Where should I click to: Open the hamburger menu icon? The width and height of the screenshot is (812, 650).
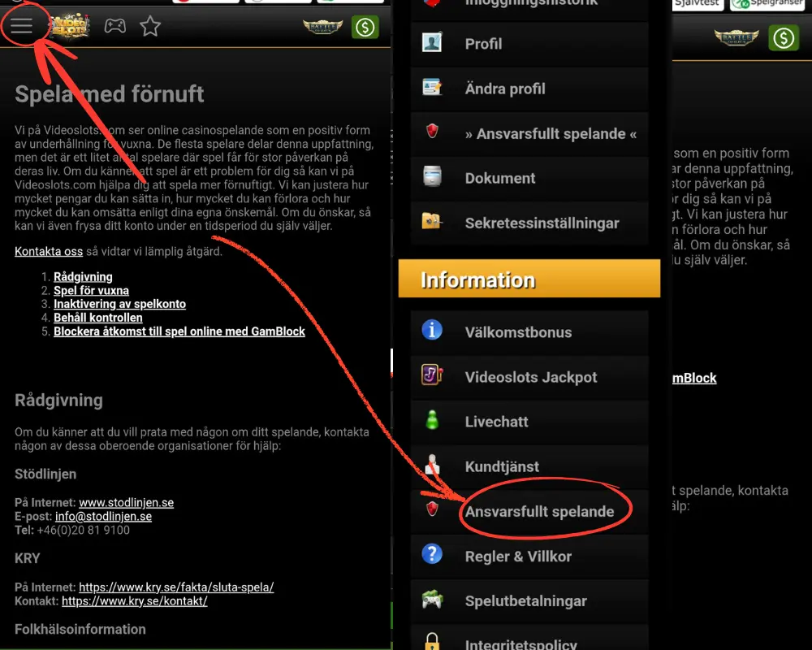click(x=22, y=26)
